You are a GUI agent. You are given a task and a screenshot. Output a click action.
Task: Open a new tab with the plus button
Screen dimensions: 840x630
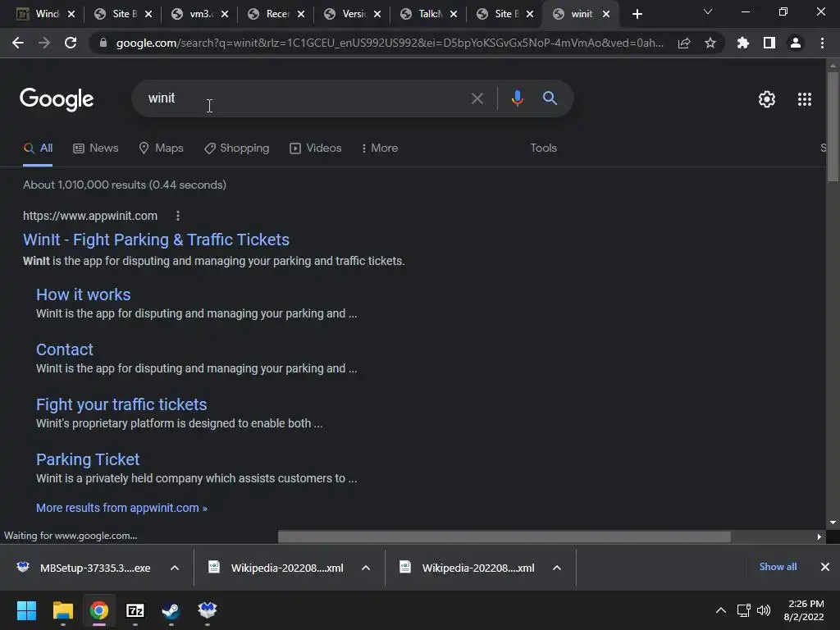(x=637, y=14)
